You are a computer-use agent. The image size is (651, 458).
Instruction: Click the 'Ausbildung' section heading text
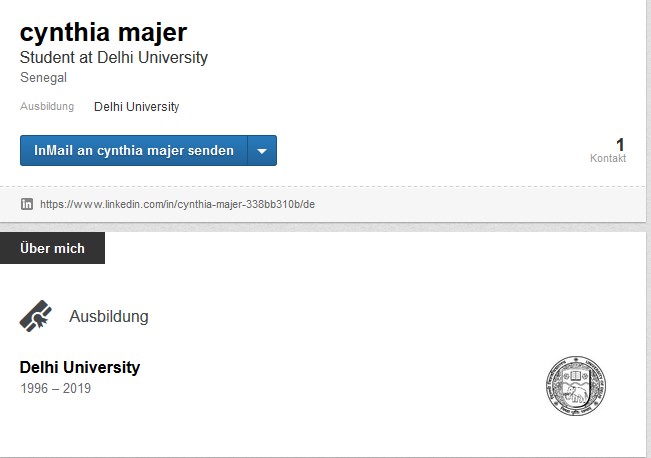(x=108, y=316)
